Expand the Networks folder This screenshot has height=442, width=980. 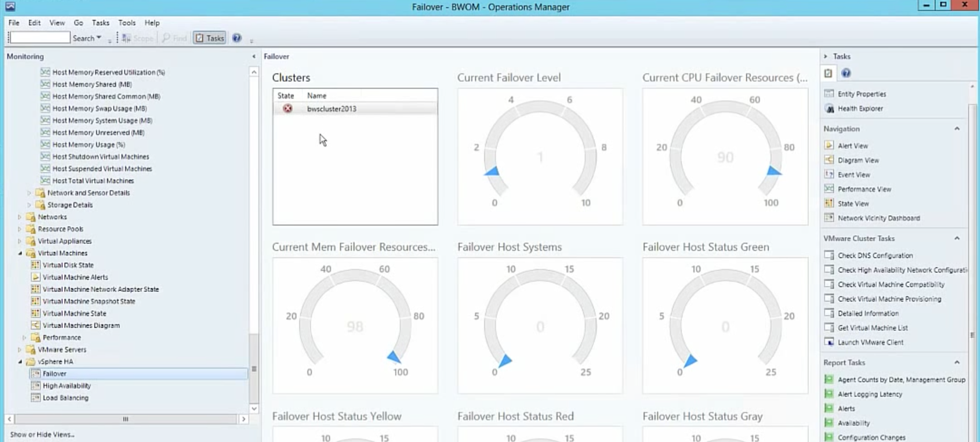19,217
